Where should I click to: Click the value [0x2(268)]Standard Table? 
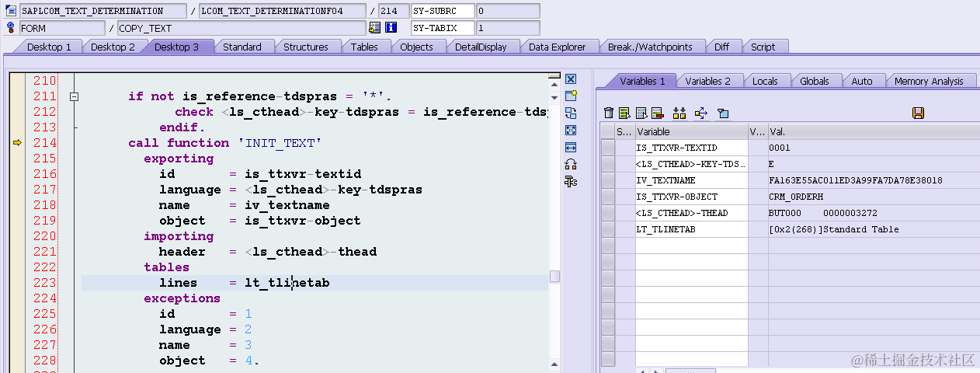coord(833,229)
